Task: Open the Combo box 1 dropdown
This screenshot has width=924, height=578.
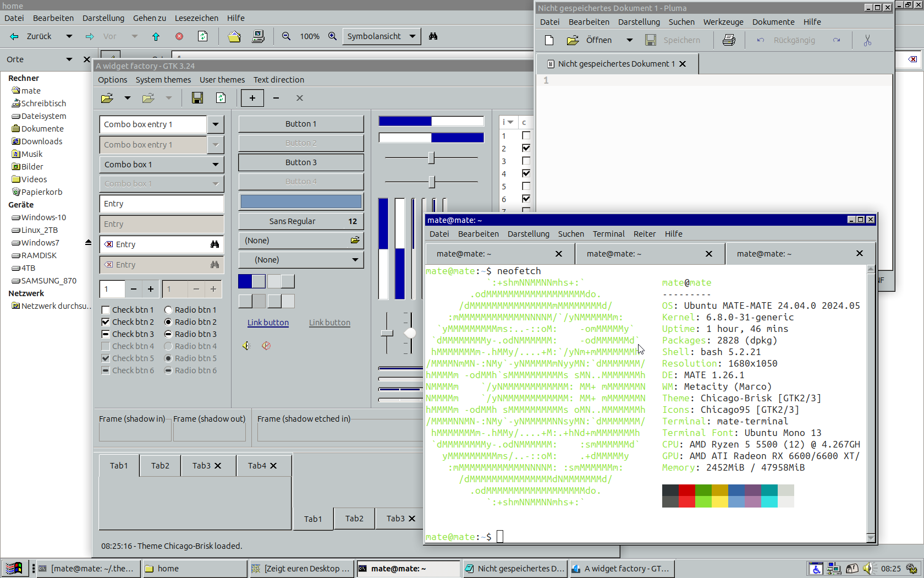Action: 162,165
